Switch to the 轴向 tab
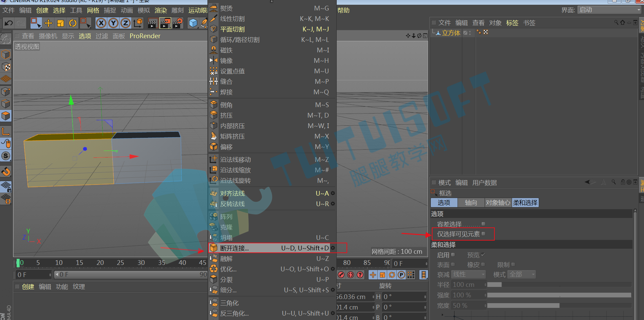This screenshot has width=644, height=320. [471, 203]
